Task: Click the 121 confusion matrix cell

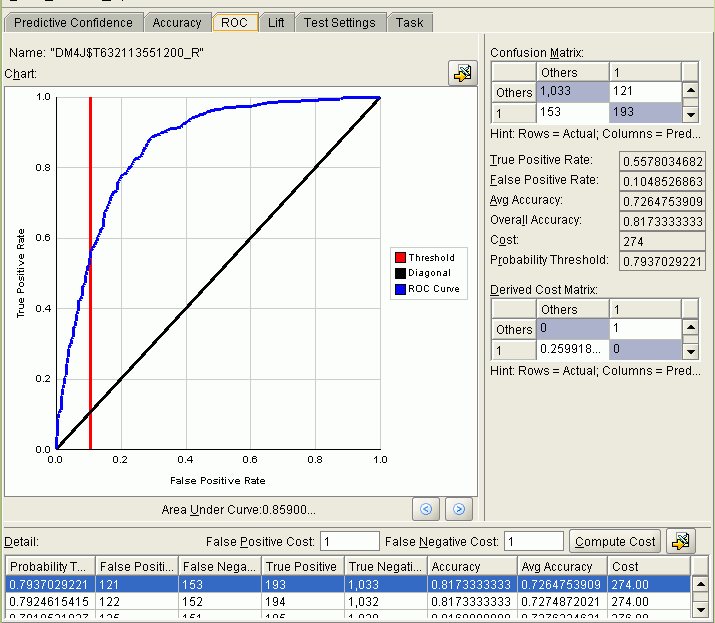Action: [x=645, y=91]
